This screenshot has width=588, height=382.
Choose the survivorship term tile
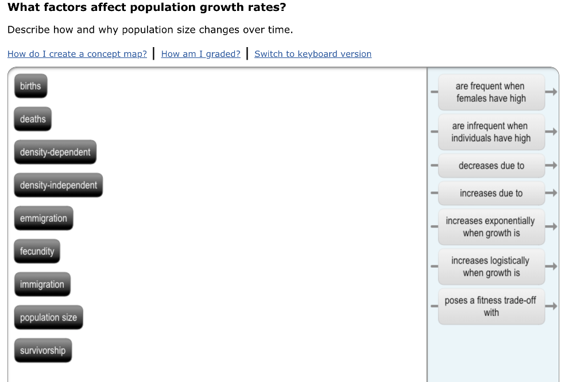(x=43, y=350)
